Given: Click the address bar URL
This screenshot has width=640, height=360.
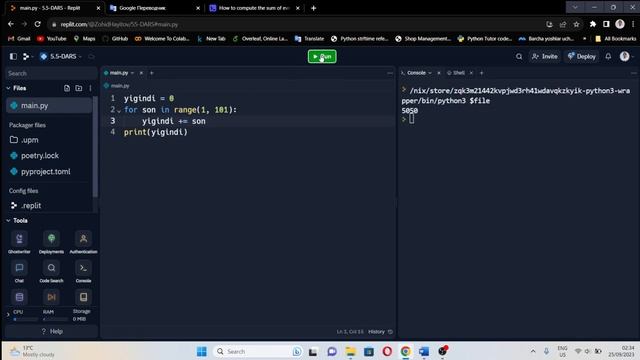Looking at the screenshot, I should tap(119, 24).
